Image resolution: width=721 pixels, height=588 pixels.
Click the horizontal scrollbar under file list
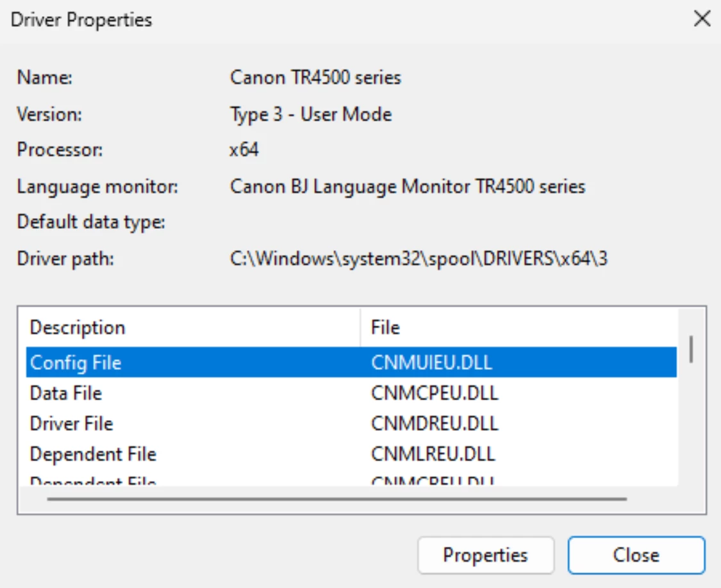(x=336, y=499)
